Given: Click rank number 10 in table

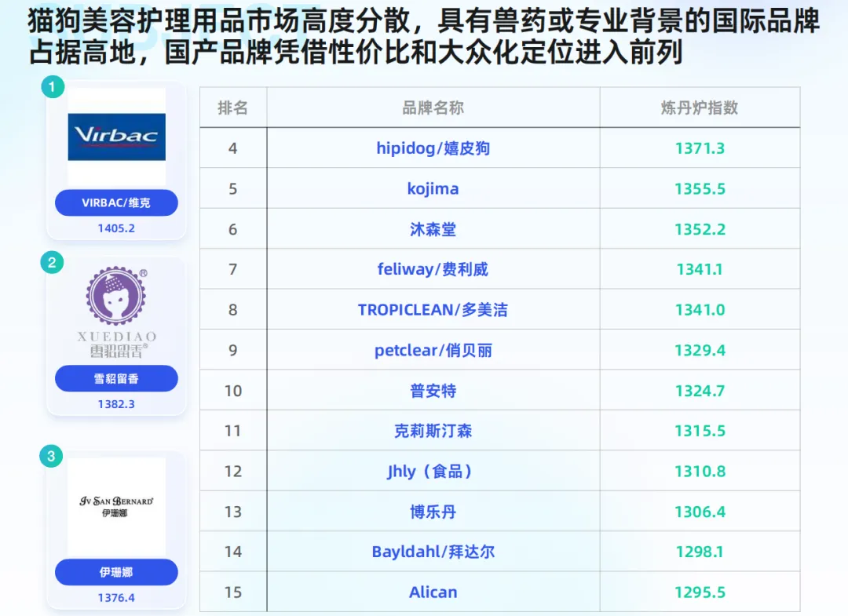Looking at the screenshot, I should pyautogui.click(x=232, y=391).
